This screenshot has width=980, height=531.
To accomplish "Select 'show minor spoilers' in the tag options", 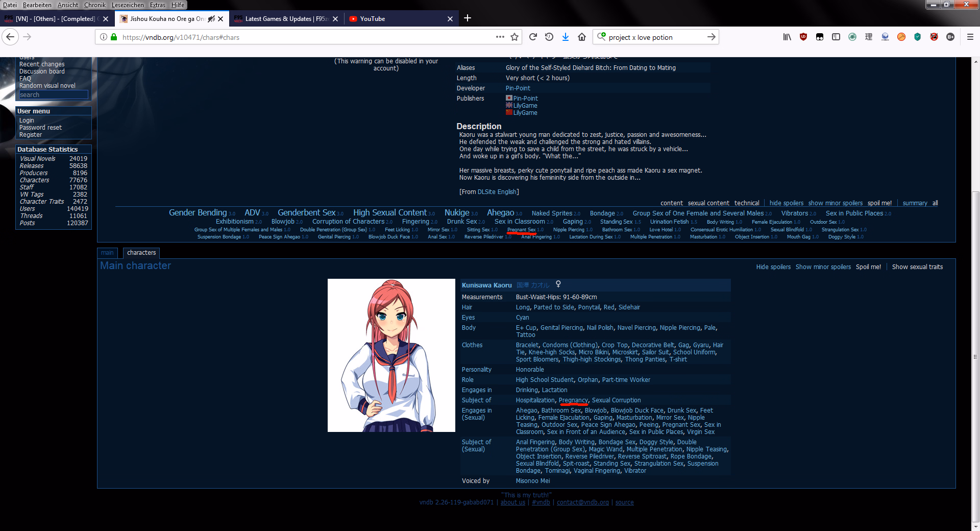I will (x=836, y=203).
